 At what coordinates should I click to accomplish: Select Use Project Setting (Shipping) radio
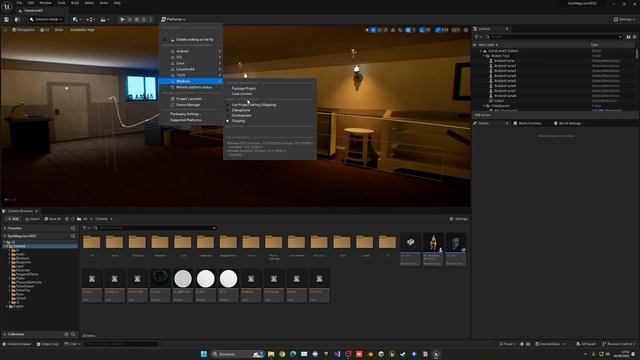coord(228,105)
